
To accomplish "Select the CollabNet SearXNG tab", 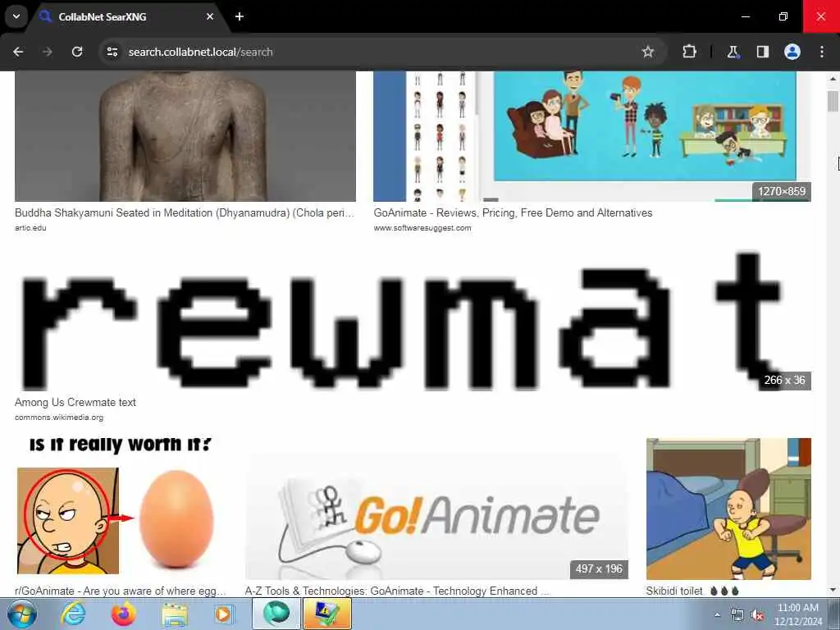I will coord(126,17).
